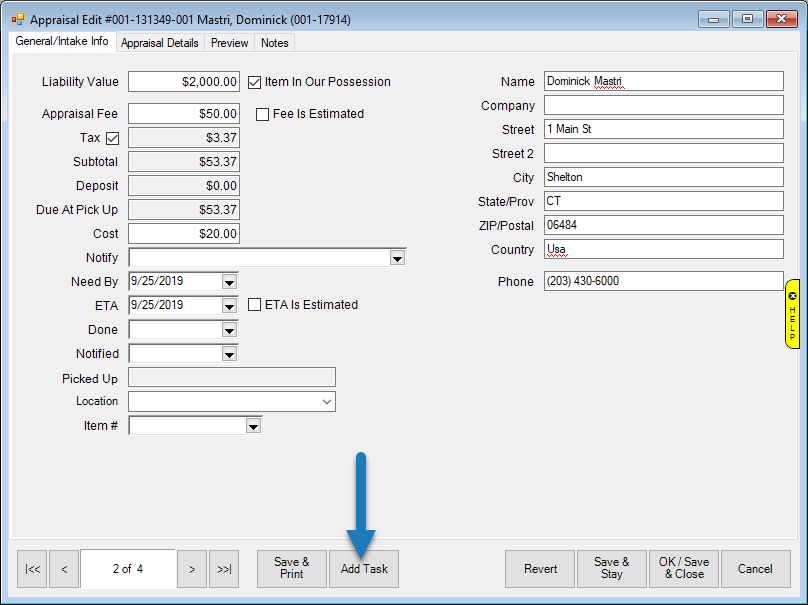Switch to the Appraisal Details tab

coord(161,43)
